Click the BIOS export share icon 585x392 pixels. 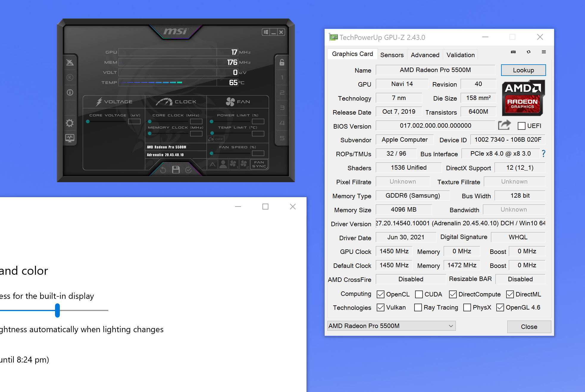tap(504, 125)
